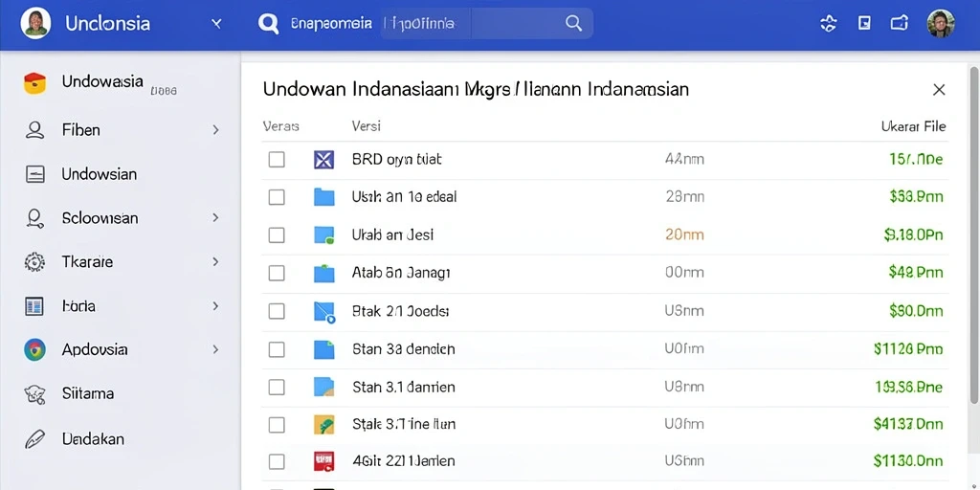
Task: Close the Undowan Indanasiaanı panel
Action: [x=939, y=90]
